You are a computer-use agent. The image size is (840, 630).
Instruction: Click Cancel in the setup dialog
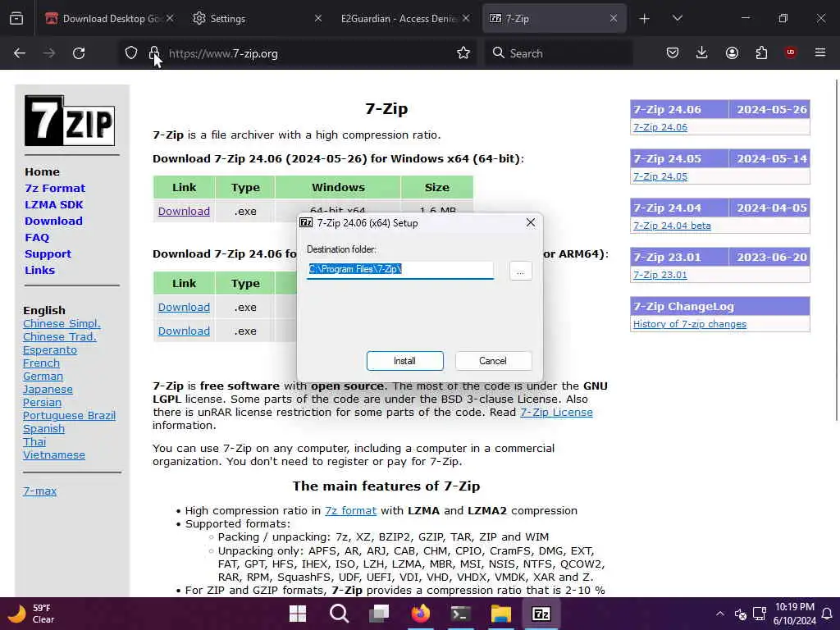click(x=493, y=361)
